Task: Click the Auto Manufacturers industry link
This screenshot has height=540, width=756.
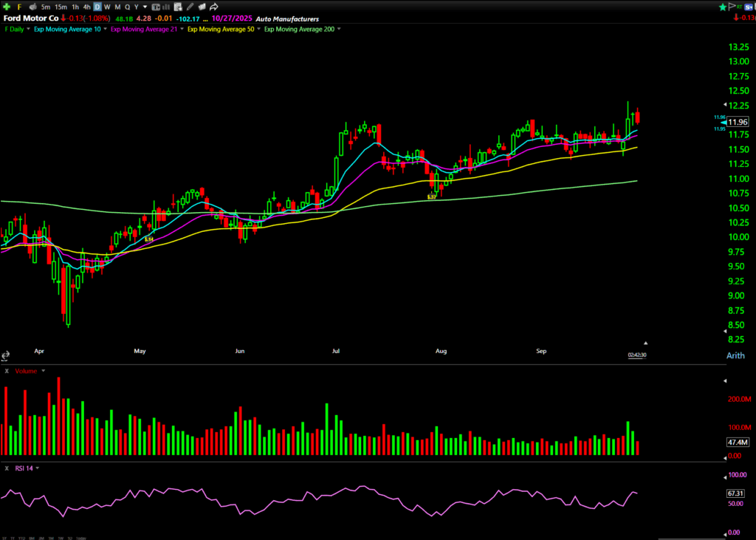Action: tap(287, 17)
